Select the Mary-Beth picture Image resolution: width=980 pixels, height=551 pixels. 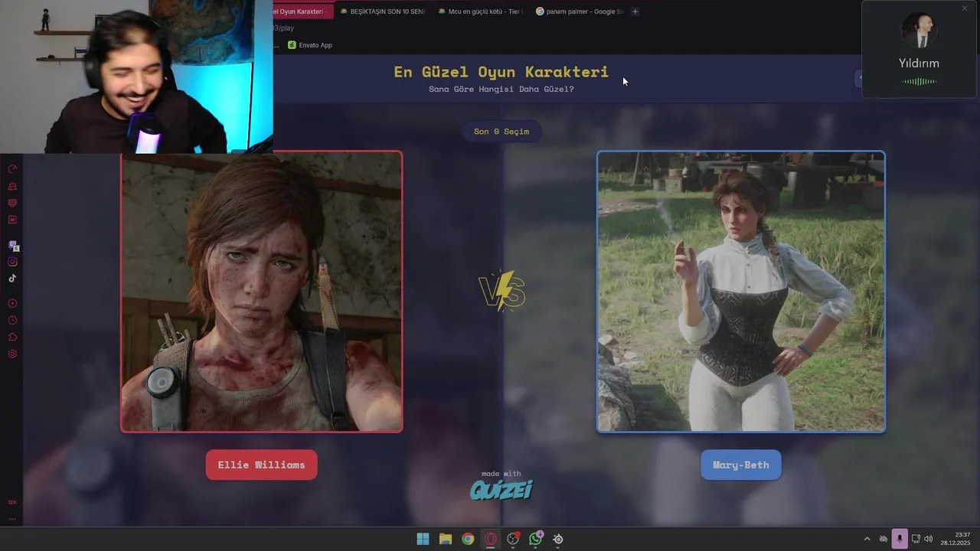coord(741,292)
